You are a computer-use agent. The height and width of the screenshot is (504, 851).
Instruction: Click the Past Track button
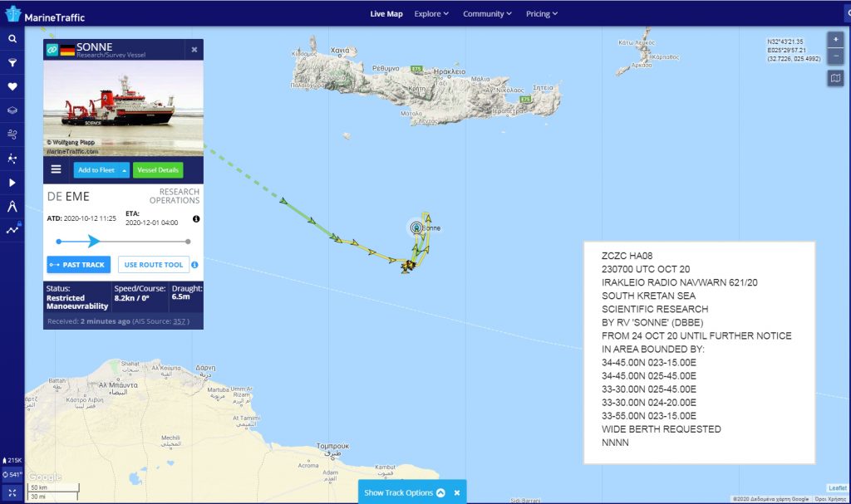pos(79,265)
